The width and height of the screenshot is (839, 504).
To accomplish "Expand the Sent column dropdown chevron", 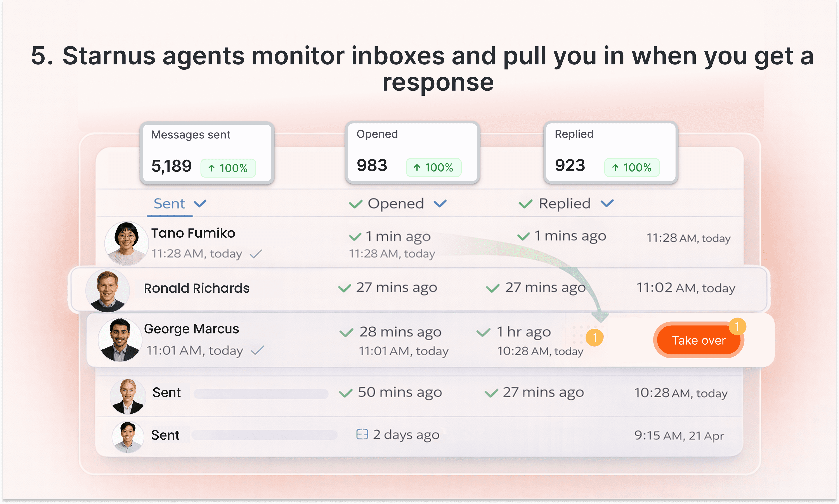I will coord(200,204).
